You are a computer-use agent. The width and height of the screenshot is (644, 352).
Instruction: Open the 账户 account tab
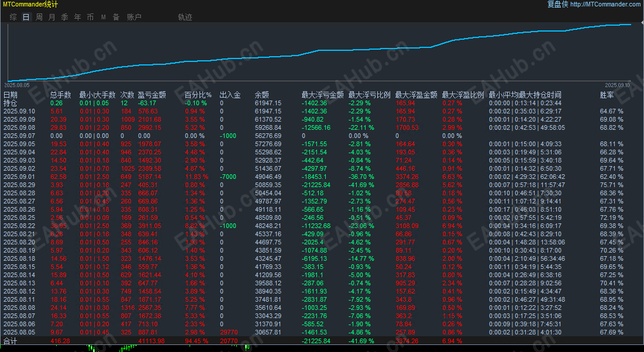(x=134, y=17)
